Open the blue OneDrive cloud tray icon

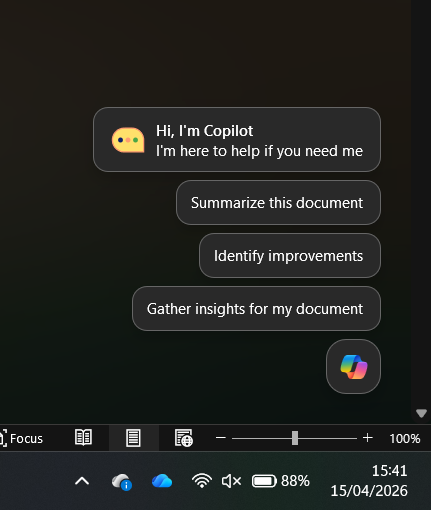pyautogui.click(x=162, y=481)
